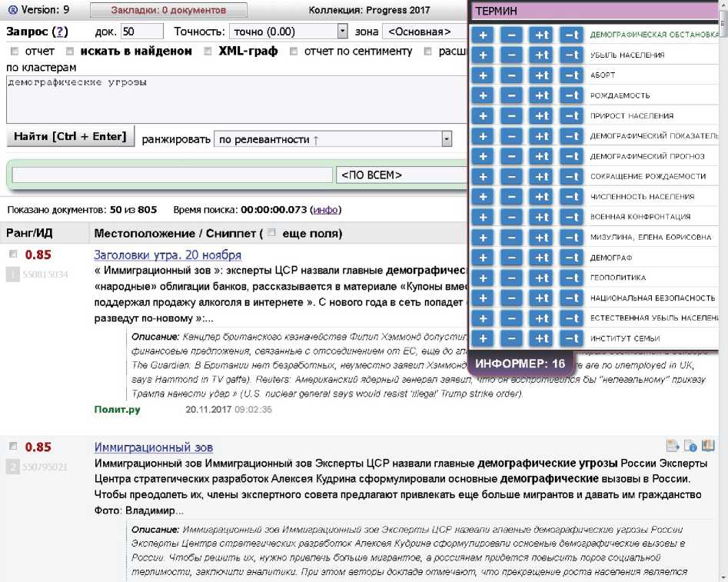Click Коллекция: Progress 2017 label

(x=369, y=10)
